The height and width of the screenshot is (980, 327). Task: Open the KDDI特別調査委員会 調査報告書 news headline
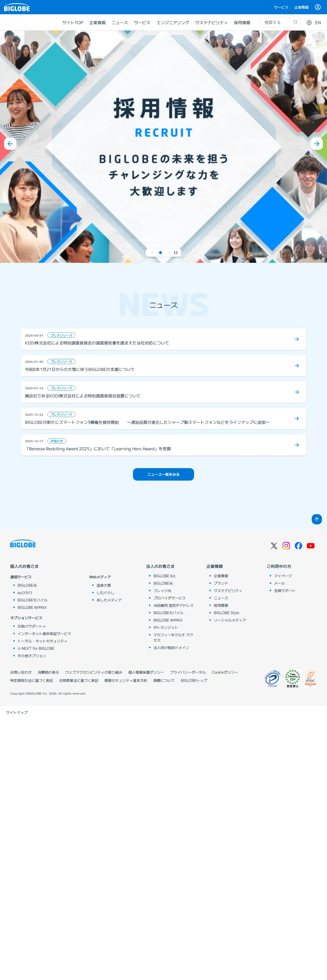click(97, 343)
